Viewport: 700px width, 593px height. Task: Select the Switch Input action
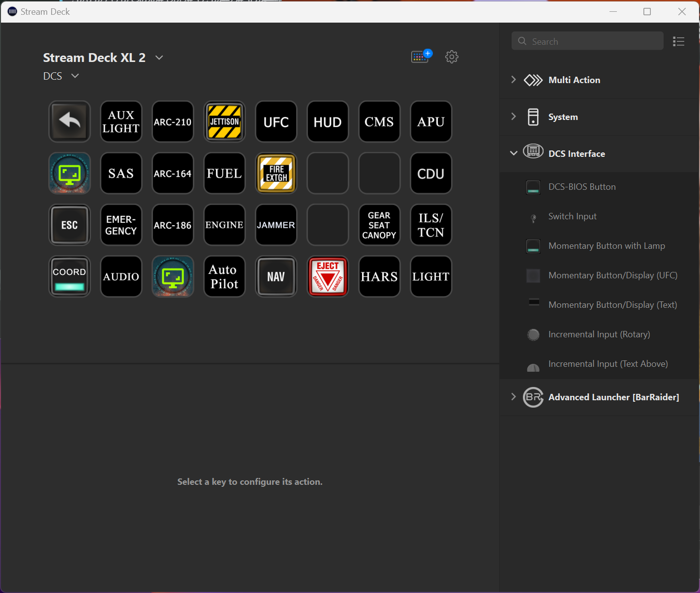[x=572, y=216]
